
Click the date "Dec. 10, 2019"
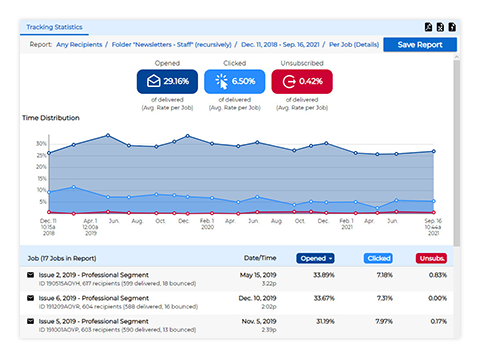[257, 298]
